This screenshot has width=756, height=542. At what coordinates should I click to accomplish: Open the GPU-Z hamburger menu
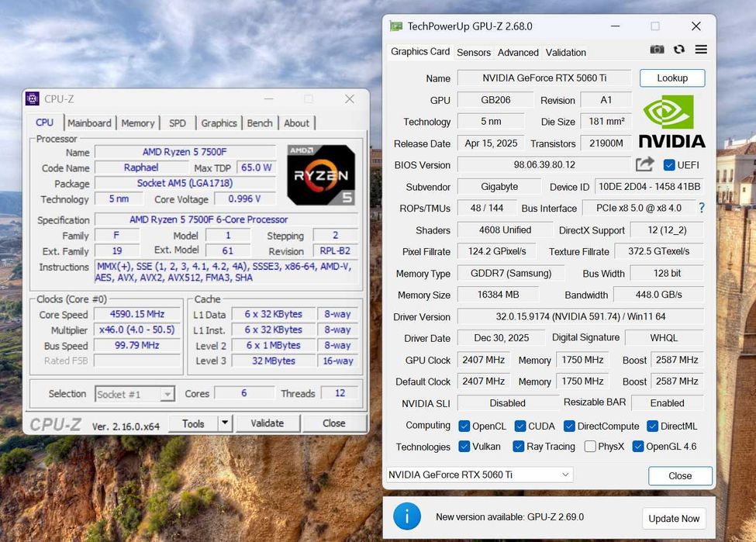click(x=701, y=49)
